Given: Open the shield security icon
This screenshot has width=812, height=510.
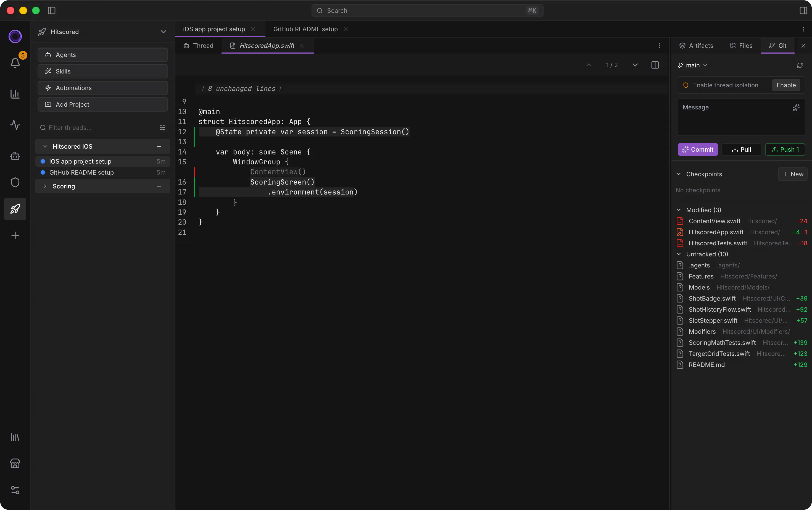Looking at the screenshot, I should [x=15, y=182].
